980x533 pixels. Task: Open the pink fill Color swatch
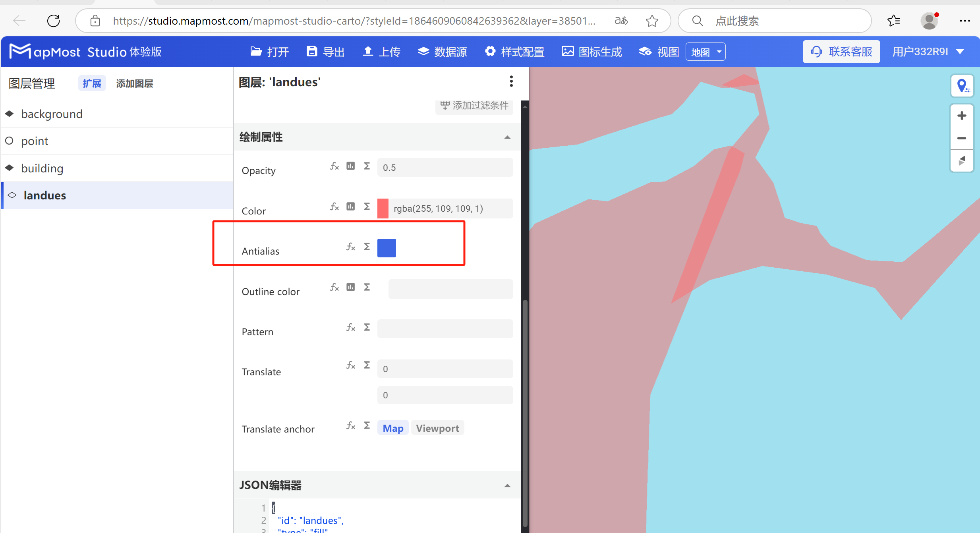pos(382,208)
